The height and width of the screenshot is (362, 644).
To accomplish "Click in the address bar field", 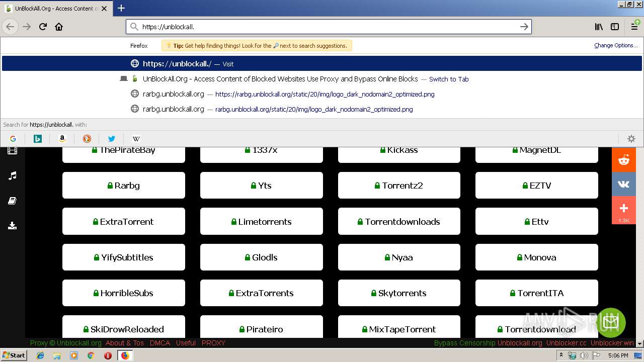I will coord(329,27).
